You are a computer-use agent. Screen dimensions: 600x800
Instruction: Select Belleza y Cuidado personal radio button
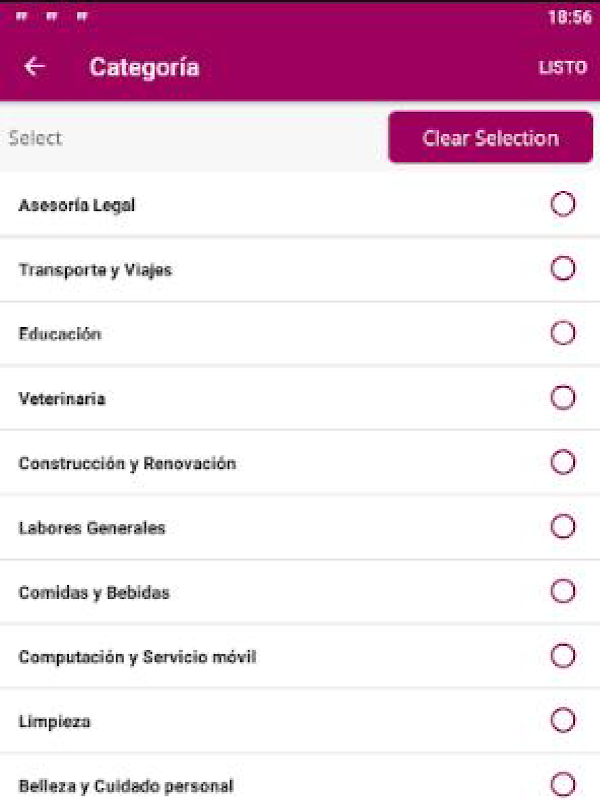[x=563, y=784]
